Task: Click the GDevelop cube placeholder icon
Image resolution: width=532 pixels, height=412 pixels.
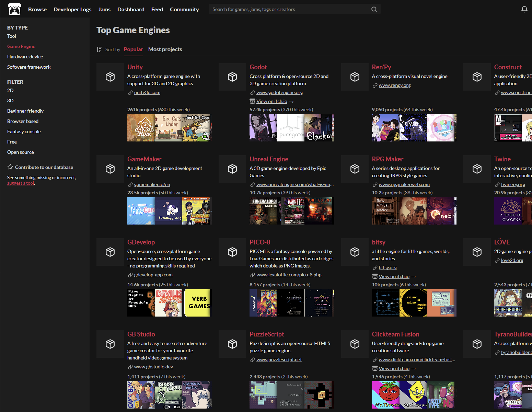Action: tap(110, 252)
